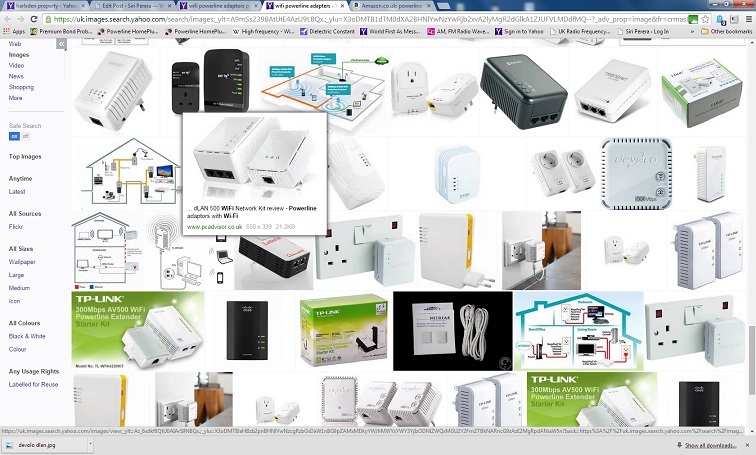The image size is (756, 455).
Task: Click the Apps shortcut in the bookmarks bar
Action: tap(14, 32)
